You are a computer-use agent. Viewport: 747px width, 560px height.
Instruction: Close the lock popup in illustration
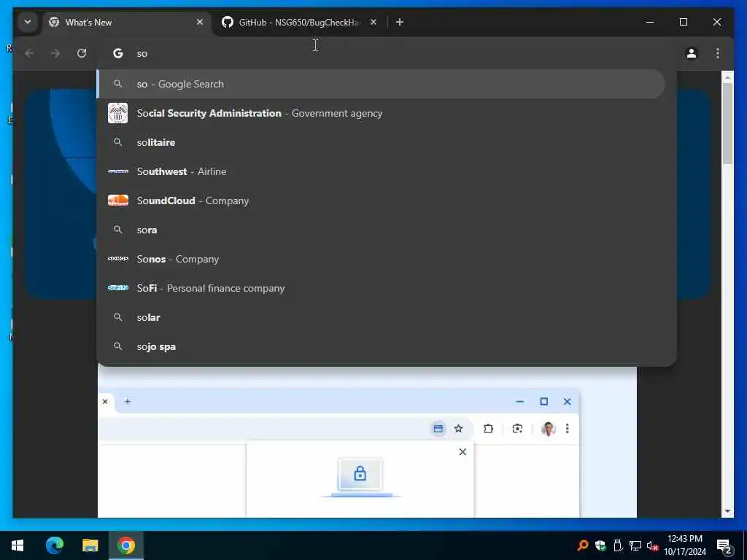[x=462, y=452]
